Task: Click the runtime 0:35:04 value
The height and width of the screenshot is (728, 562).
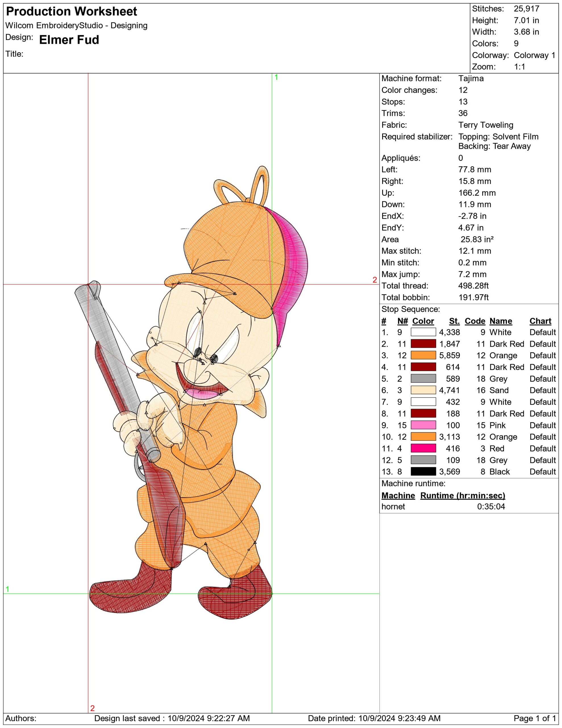Action: [491, 507]
